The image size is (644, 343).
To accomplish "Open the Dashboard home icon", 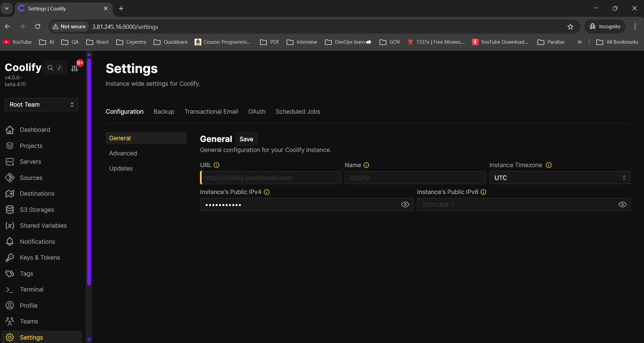I will coord(10,130).
